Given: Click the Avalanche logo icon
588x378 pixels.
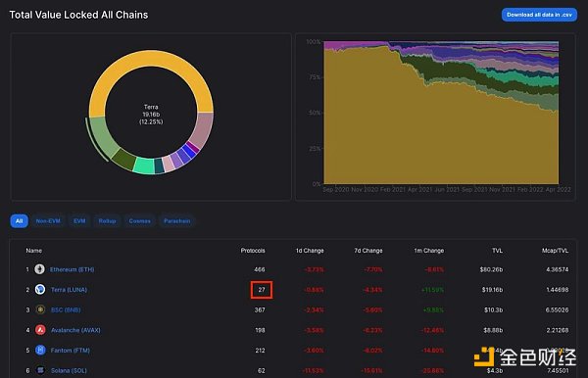Looking at the screenshot, I should pyautogui.click(x=40, y=330).
